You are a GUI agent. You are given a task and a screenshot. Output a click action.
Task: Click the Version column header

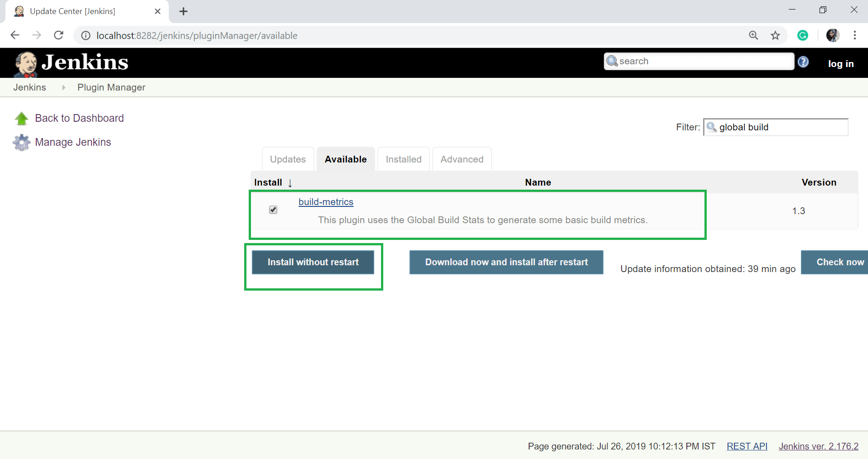(x=819, y=182)
